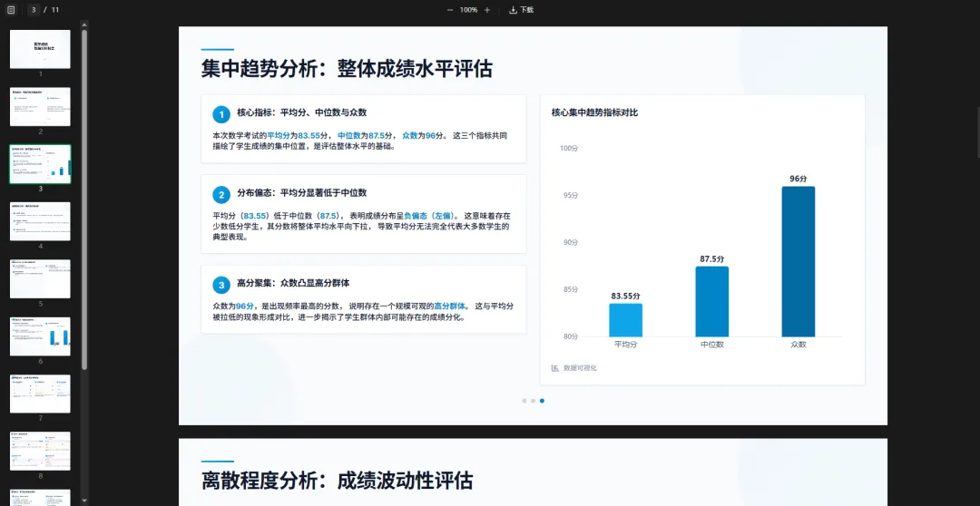This screenshot has width=980, height=506.
Task: Click the numbered circle 3 icon
Action: [x=221, y=286]
